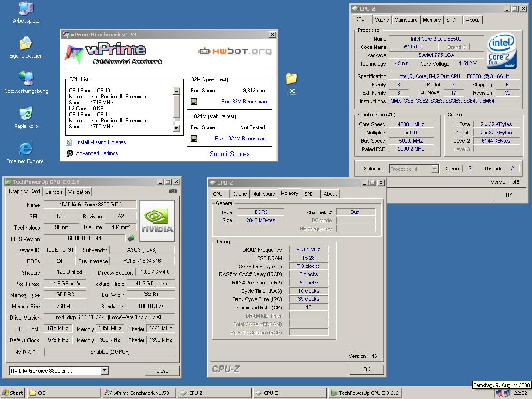Select the OC folder on the desktop
This screenshot has width=532, height=399.
[292, 79]
